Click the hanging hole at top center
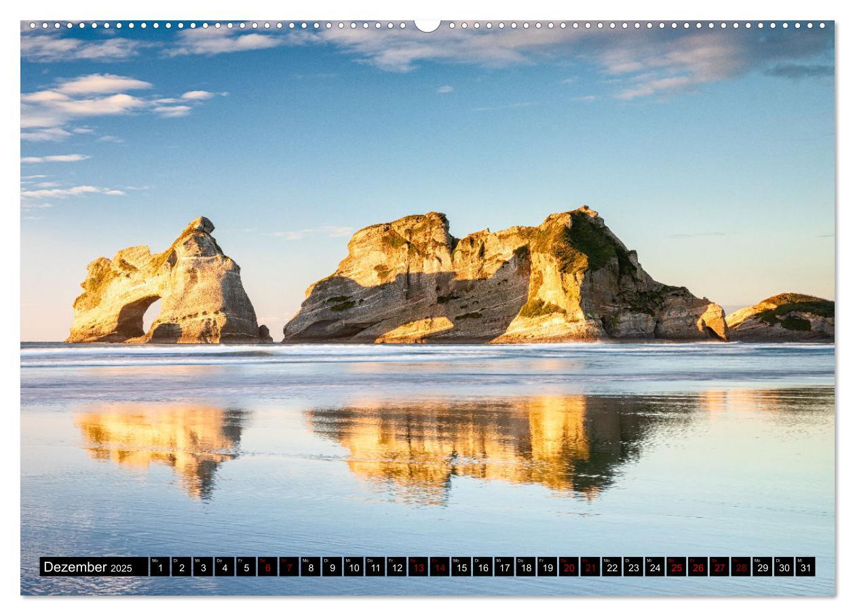855x616 pixels. coord(427,25)
